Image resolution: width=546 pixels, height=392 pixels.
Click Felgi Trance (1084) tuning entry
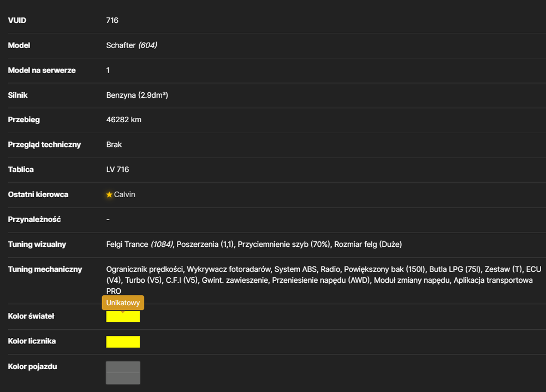(140, 245)
